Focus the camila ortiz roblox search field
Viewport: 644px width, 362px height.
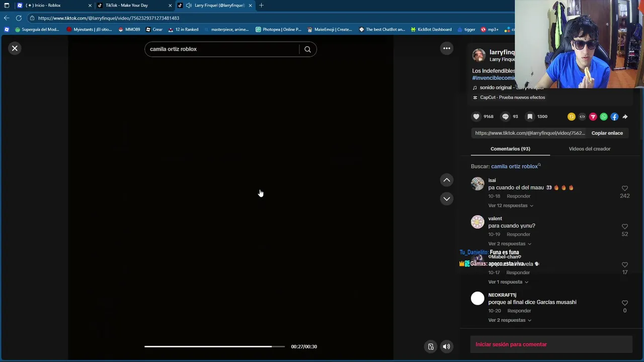(x=221, y=49)
